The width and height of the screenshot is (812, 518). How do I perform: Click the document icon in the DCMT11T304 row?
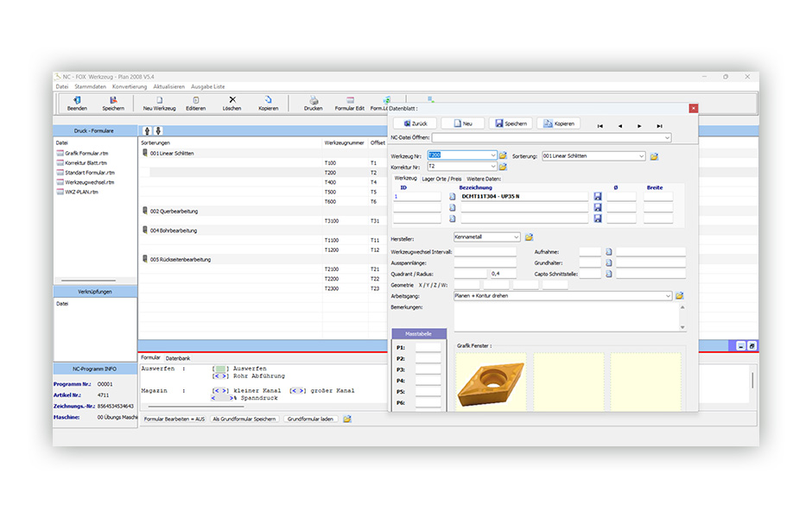(x=452, y=197)
